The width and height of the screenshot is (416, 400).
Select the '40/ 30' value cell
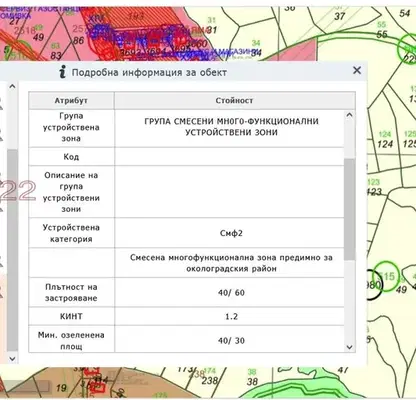pyautogui.click(x=230, y=340)
